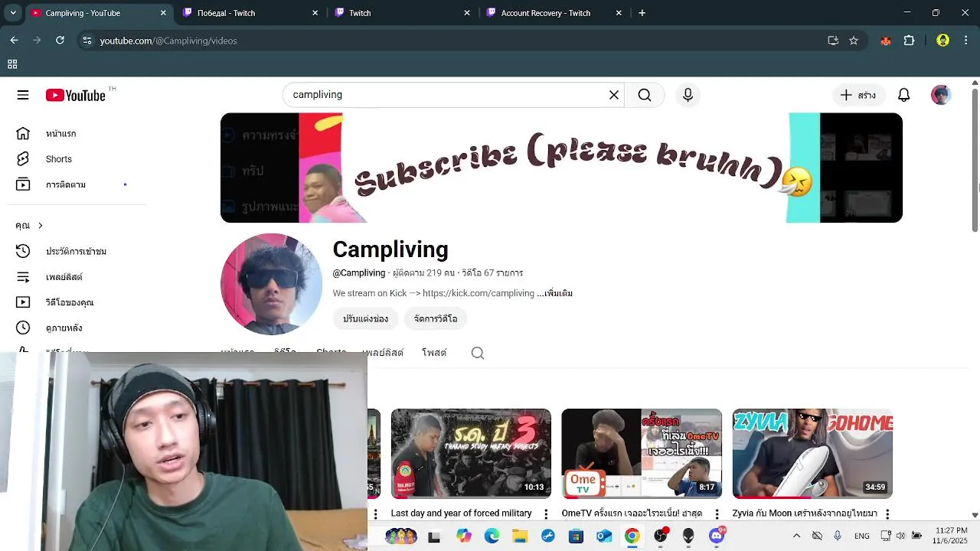The width and height of the screenshot is (980, 551).
Task: Reload the page
Action: coord(60,41)
